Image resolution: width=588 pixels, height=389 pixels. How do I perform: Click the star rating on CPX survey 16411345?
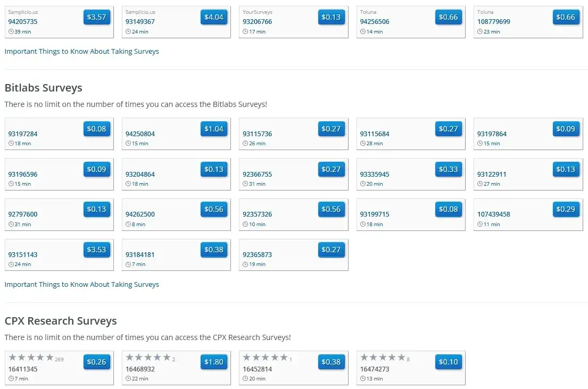click(31, 358)
